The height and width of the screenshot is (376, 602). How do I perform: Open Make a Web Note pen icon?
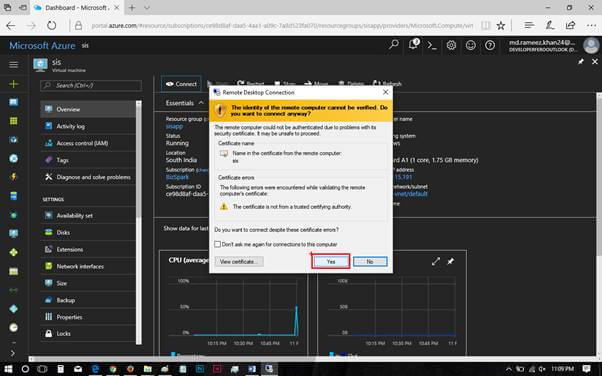pyautogui.click(x=550, y=25)
